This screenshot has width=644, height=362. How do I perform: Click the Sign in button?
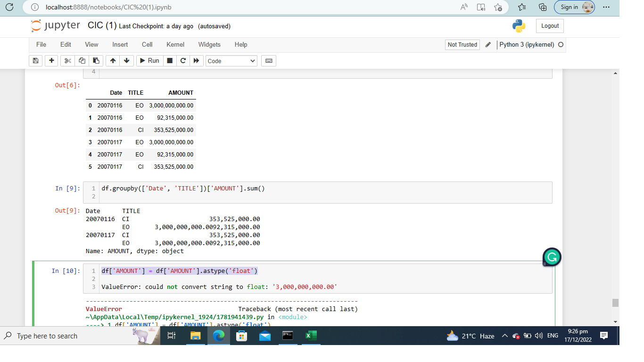[x=575, y=7]
